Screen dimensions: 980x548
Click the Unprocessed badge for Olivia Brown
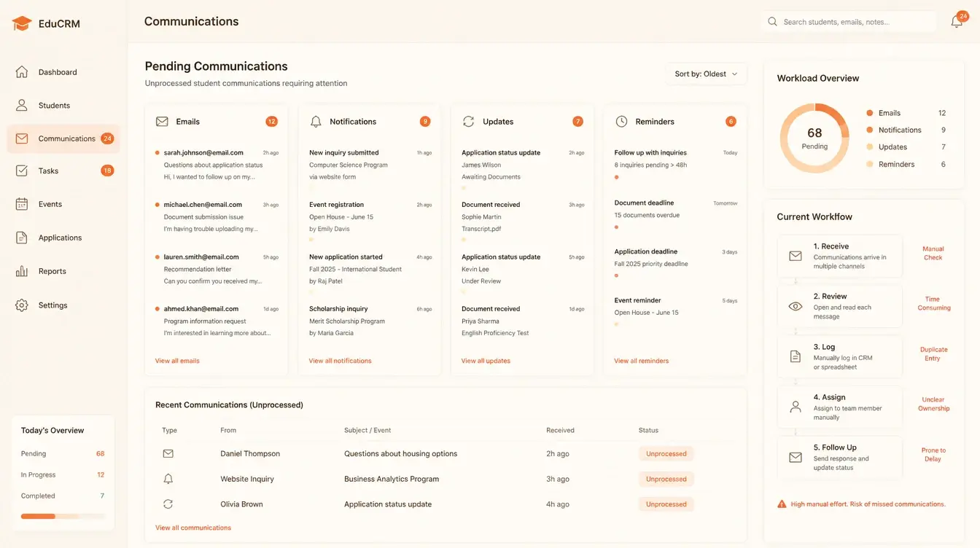pyautogui.click(x=666, y=504)
